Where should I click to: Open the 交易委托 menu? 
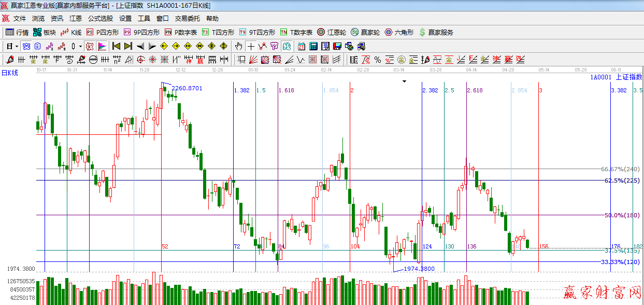click(x=187, y=19)
